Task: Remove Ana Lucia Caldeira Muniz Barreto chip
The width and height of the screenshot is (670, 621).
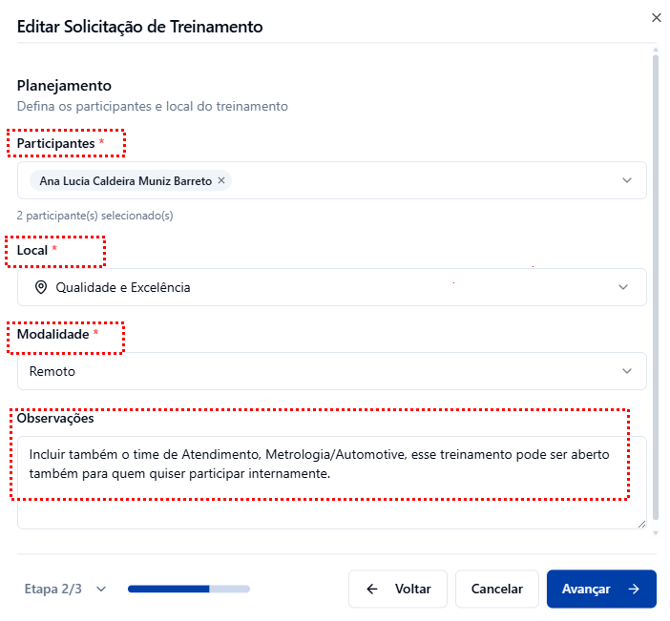Action: [222, 181]
